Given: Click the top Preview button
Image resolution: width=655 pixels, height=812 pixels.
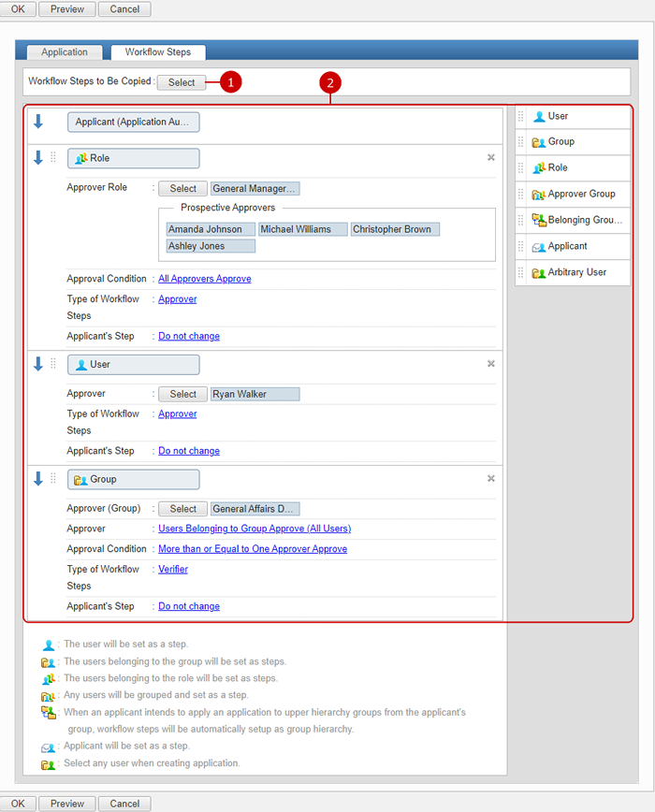Looking at the screenshot, I should click(x=67, y=8).
